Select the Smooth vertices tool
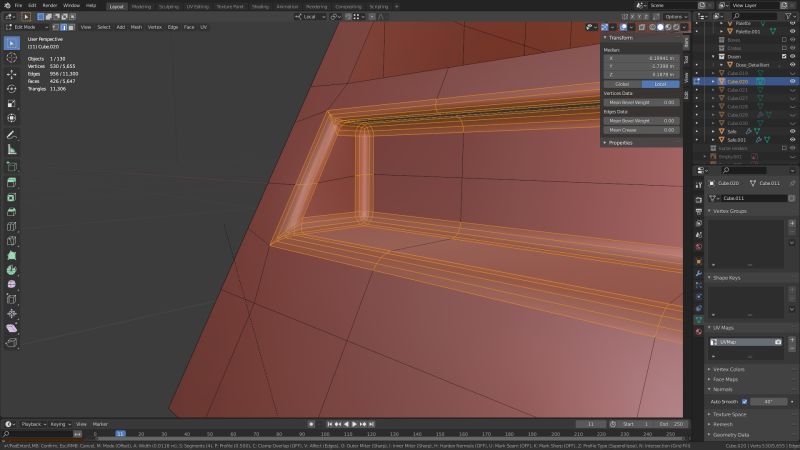This screenshot has width=800, height=450. point(11,284)
